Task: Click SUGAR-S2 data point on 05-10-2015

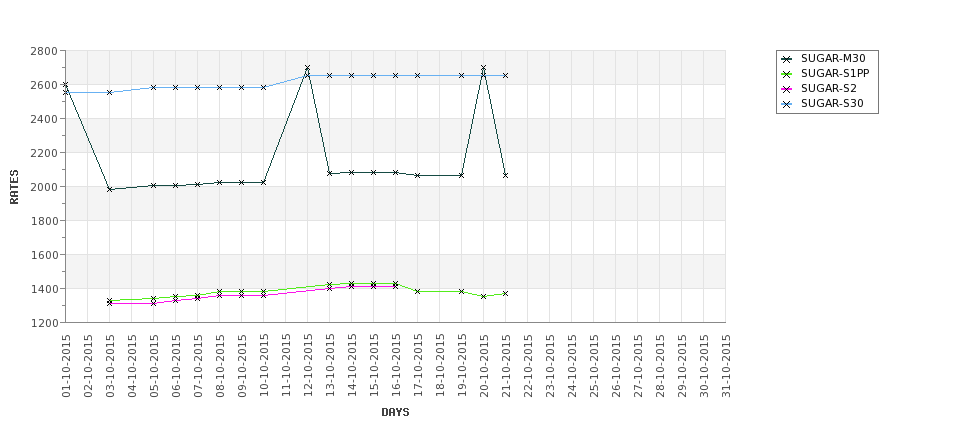Action: point(154,303)
